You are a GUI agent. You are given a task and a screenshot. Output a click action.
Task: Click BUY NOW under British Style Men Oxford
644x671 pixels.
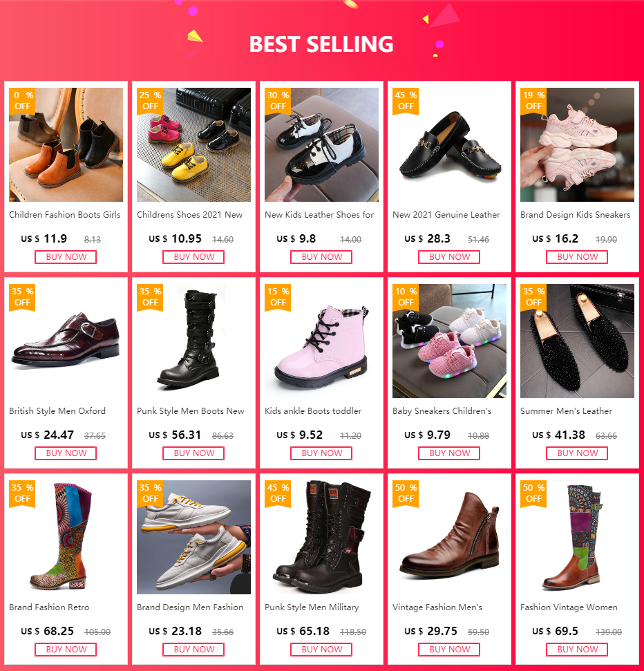click(x=66, y=453)
